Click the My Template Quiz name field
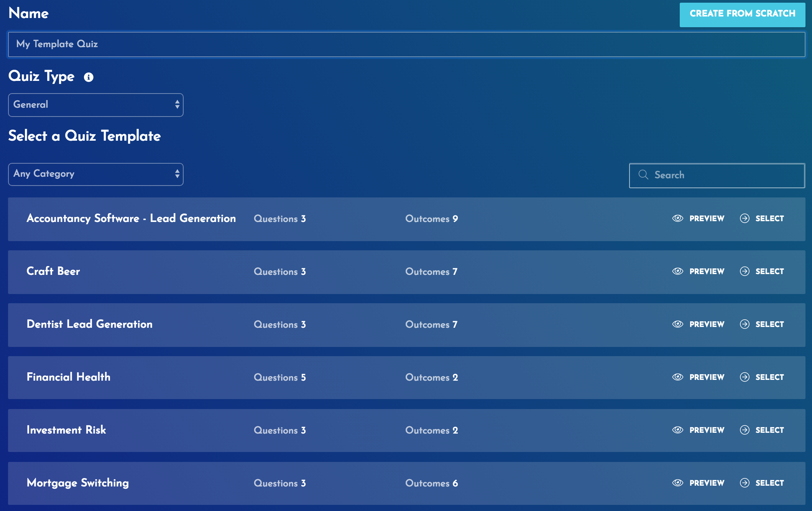This screenshot has width=812, height=511. coord(406,44)
